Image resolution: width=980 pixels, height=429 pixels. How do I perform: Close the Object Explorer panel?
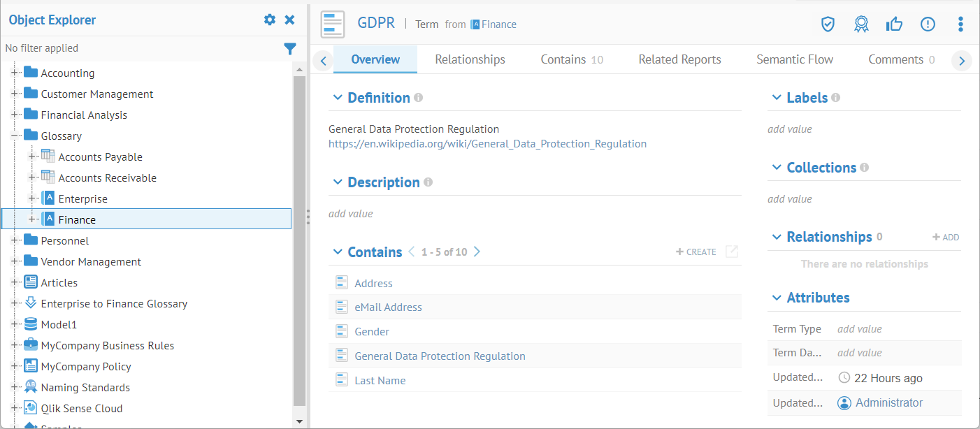point(289,20)
